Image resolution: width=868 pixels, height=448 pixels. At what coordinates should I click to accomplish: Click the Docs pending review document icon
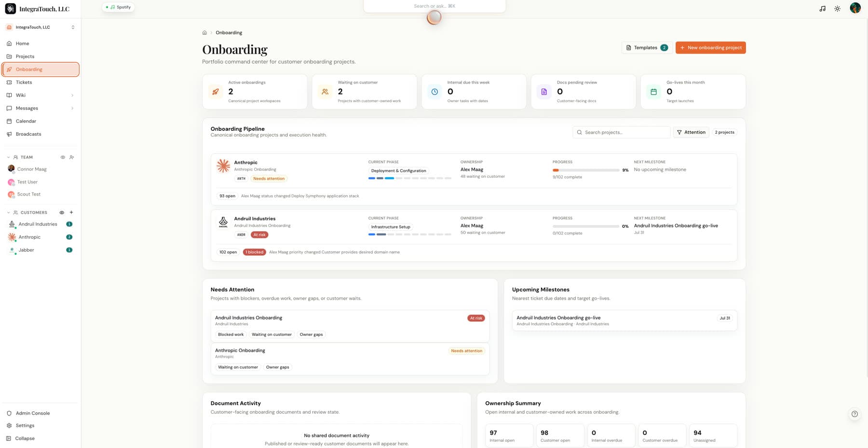(x=544, y=92)
